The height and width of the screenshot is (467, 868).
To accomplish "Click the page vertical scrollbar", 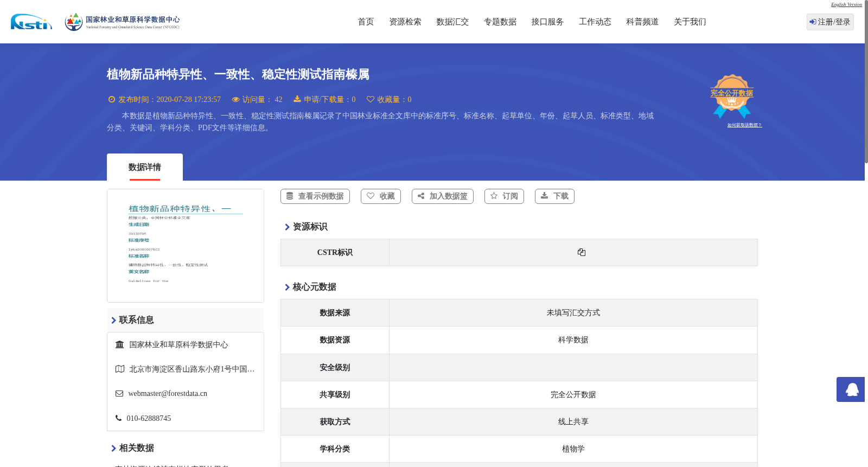I will point(866,81).
